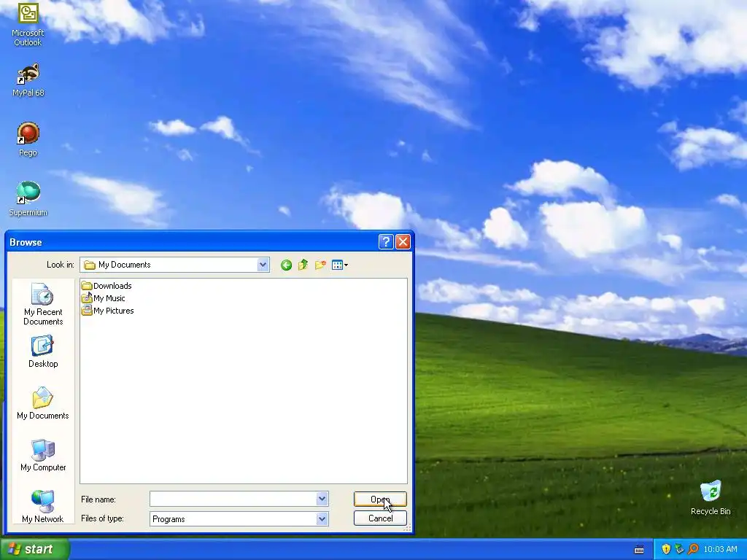Click the Downloads folder name
This screenshot has width=747, height=560.
[112, 286]
